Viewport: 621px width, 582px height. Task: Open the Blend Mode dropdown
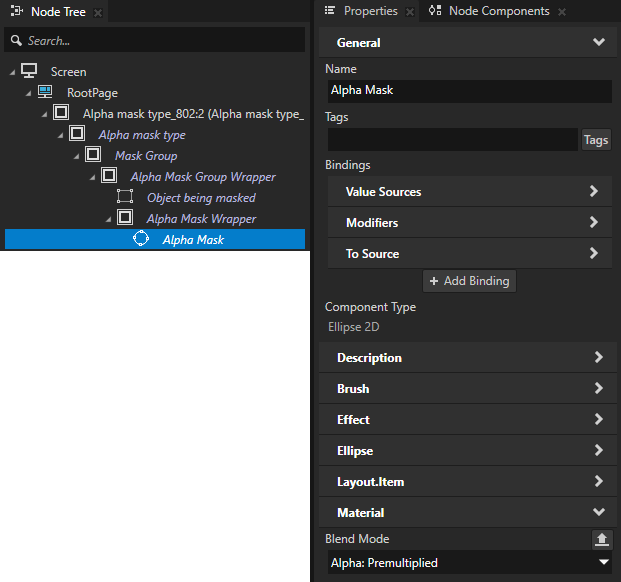pos(470,563)
